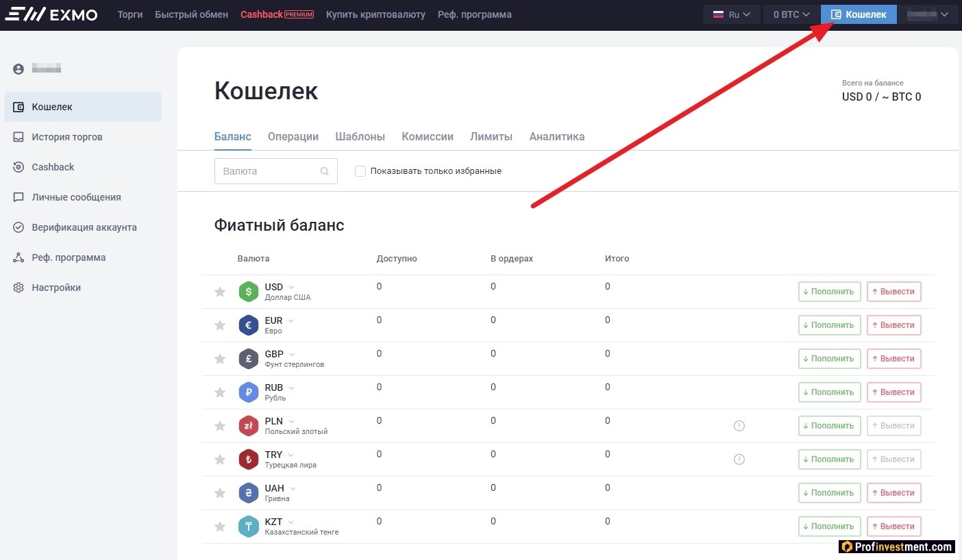Expand the UAH row chevron

click(293, 488)
